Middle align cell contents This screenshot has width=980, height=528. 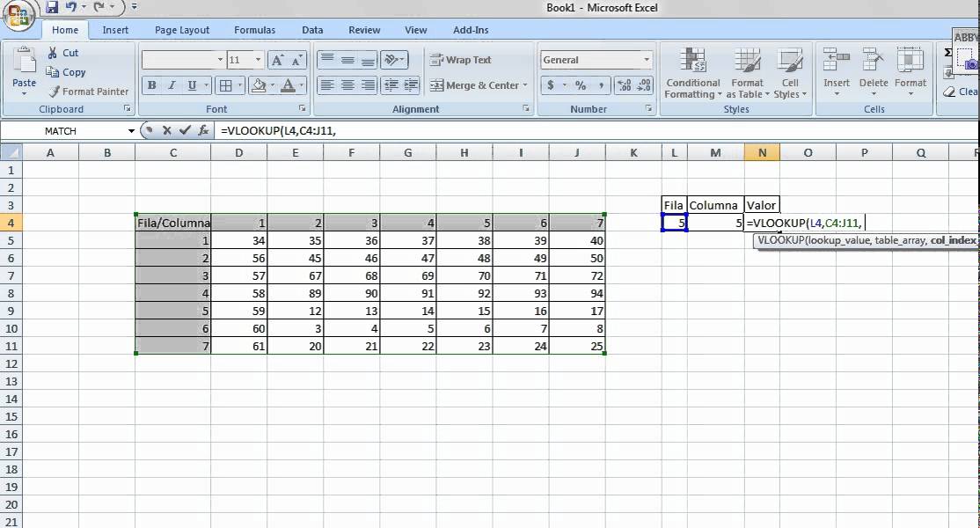(347, 60)
